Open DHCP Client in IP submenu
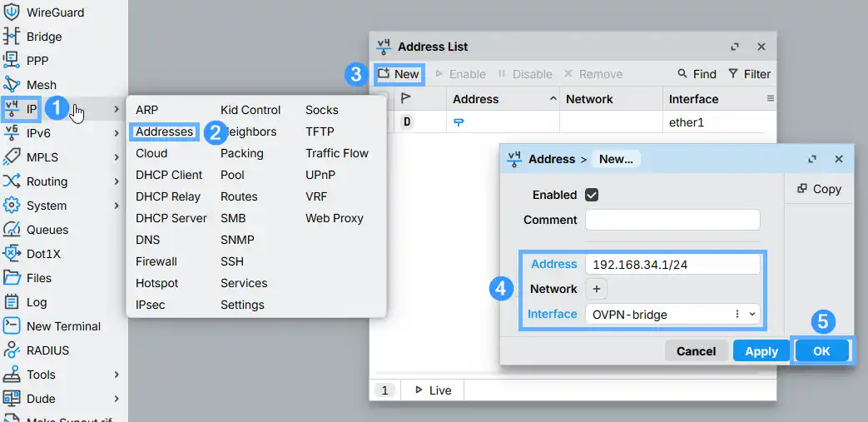Image resolution: width=868 pixels, height=422 pixels. pos(170,175)
